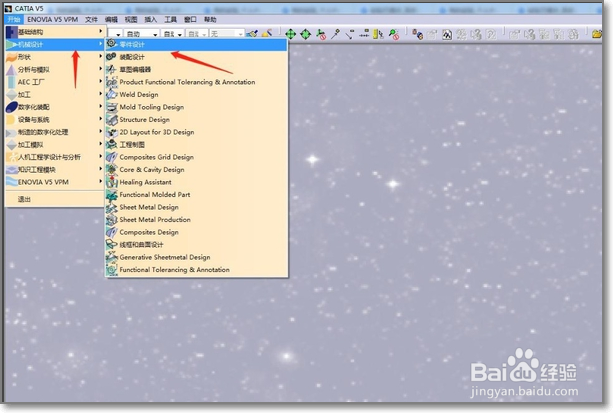Click the Weld Design icon
Image resolution: width=613 pixels, height=413 pixels.
tap(112, 94)
